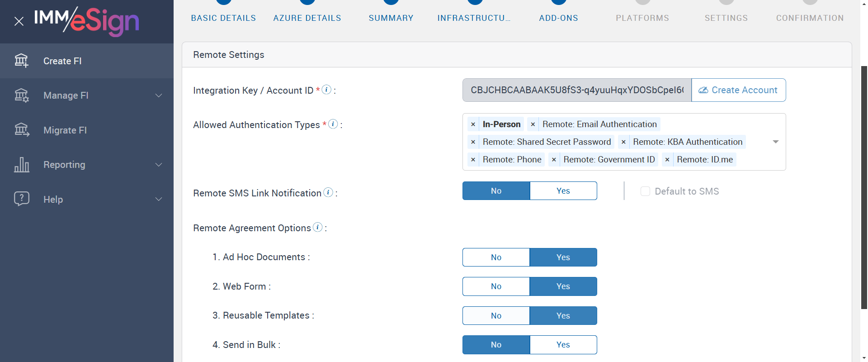Enable Send in Bulk with Yes
The image size is (868, 362).
tap(563, 345)
